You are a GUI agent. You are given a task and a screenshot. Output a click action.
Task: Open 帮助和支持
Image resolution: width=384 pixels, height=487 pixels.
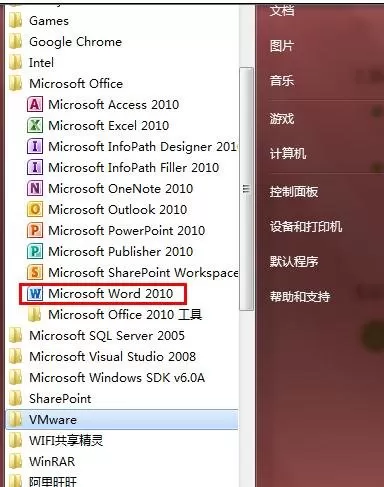click(300, 297)
